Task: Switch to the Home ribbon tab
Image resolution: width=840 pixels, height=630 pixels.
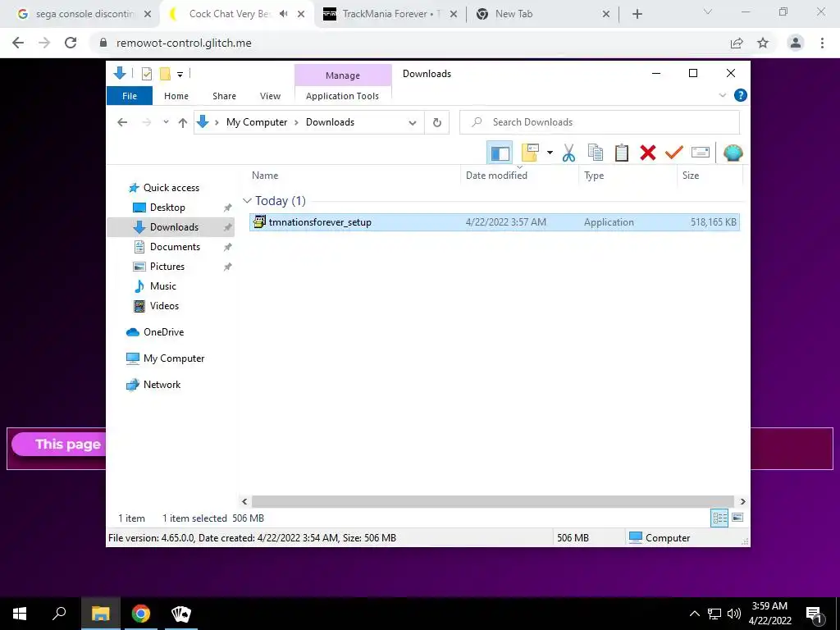Action: pos(176,96)
